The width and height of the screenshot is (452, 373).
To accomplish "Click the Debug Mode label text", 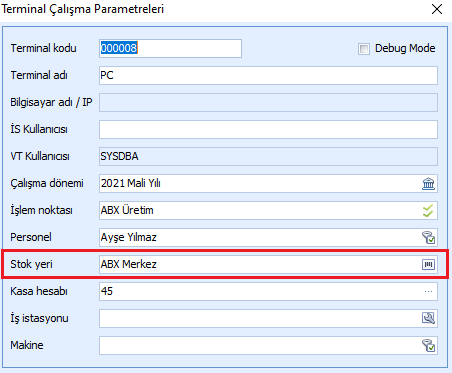I will pos(405,48).
